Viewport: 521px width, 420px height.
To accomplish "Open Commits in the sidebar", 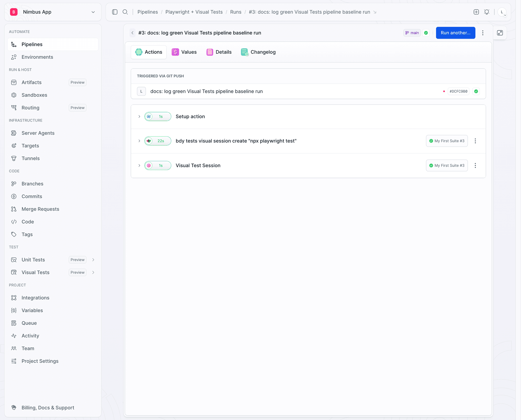I will pyautogui.click(x=53, y=196).
